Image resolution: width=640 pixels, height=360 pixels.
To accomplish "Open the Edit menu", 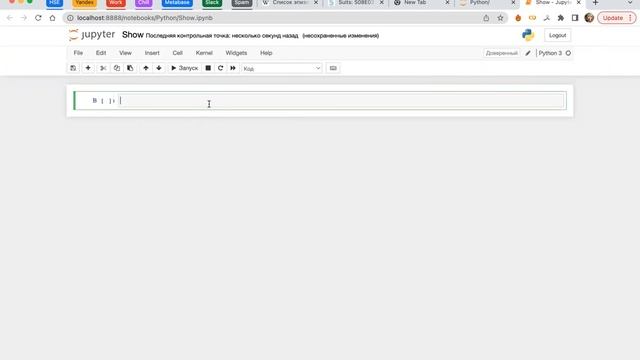I will pyautogui.click(x=101, y=53).
